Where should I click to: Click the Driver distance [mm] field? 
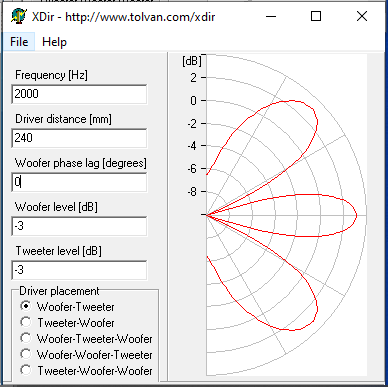tap(79, 138)
